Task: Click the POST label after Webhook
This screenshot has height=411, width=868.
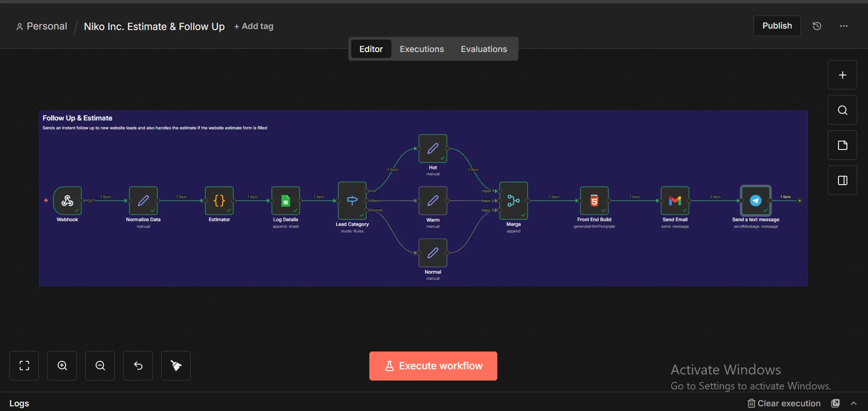Action: click(90, 201)
